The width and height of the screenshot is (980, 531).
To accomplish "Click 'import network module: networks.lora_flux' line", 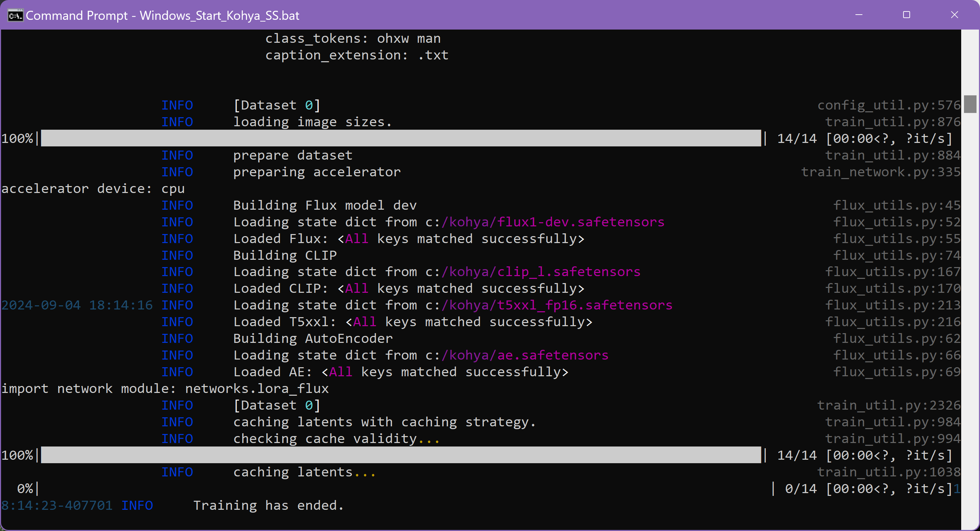I will click(165, 389).
